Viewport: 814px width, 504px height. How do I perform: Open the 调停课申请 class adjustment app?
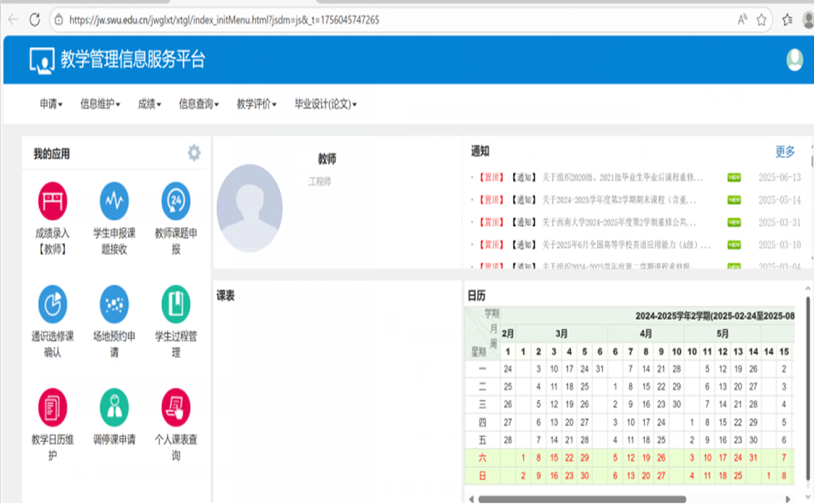click(114, 407)
